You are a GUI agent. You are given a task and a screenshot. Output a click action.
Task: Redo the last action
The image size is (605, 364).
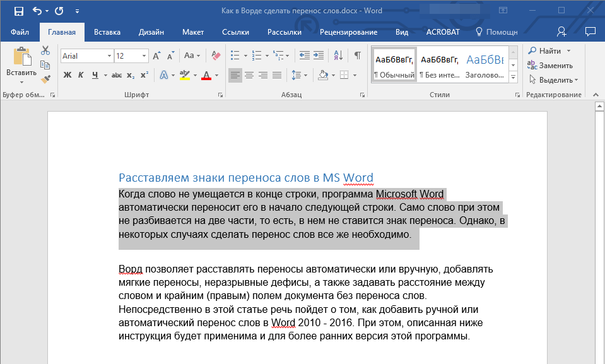point(59,11)
